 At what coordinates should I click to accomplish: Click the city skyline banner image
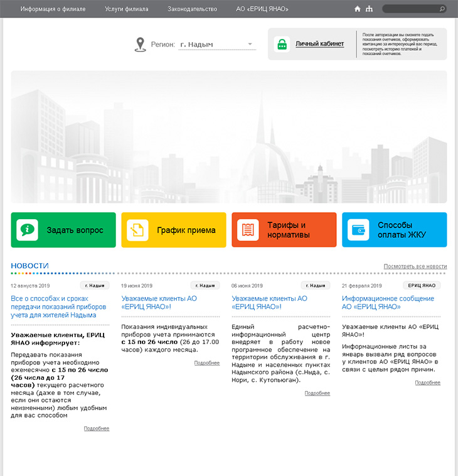tap(229, 137)
